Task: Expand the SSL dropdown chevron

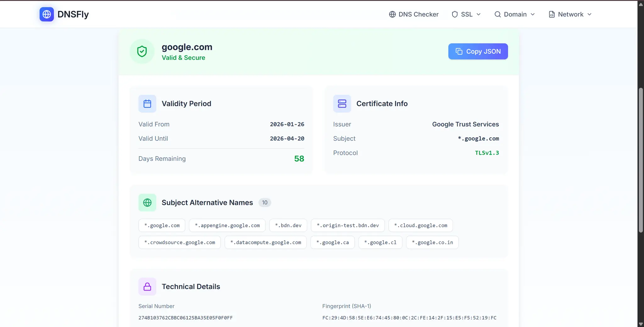Action: click(x=479, y=14)
